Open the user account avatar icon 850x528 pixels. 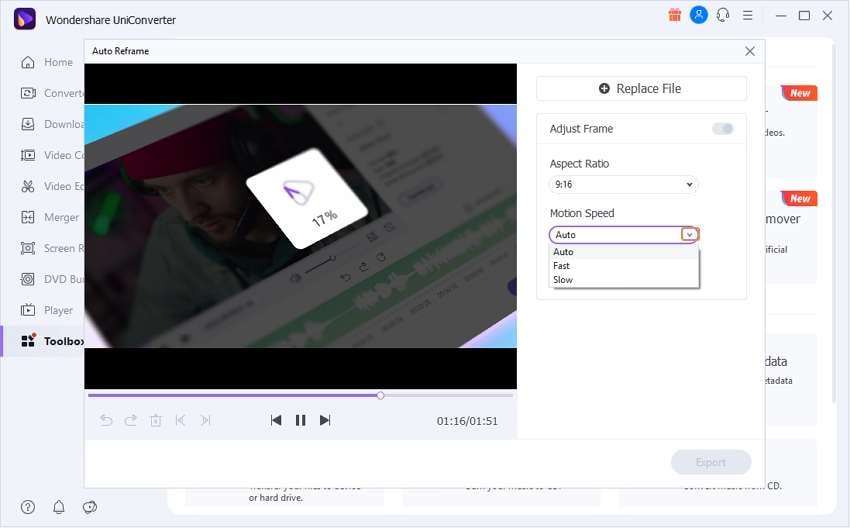tap(699, 15)
